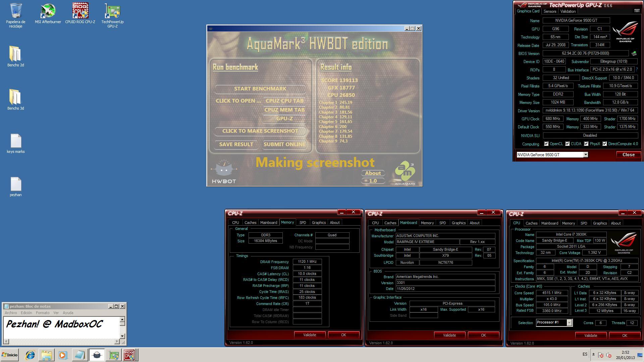Click CLICK TO MAKE SCREENSHOT button
This screenshot has height=362, width=644.
tap(260, 131)
